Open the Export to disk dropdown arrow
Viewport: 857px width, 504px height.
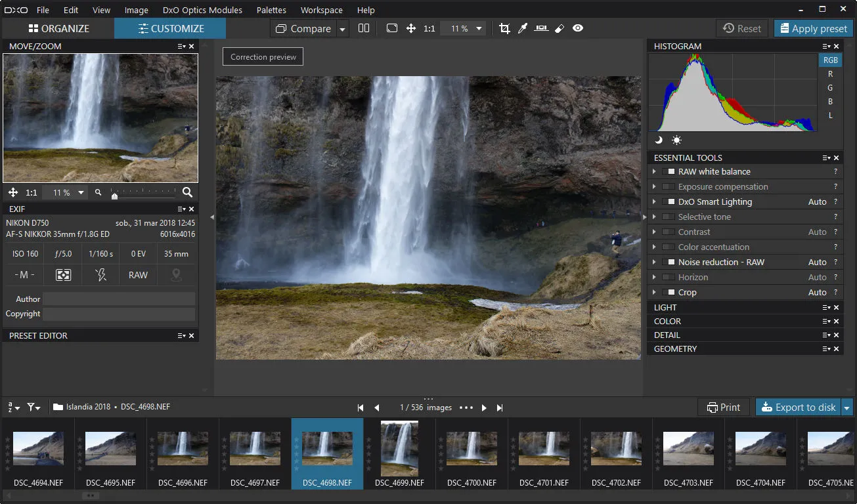(847, 408)
